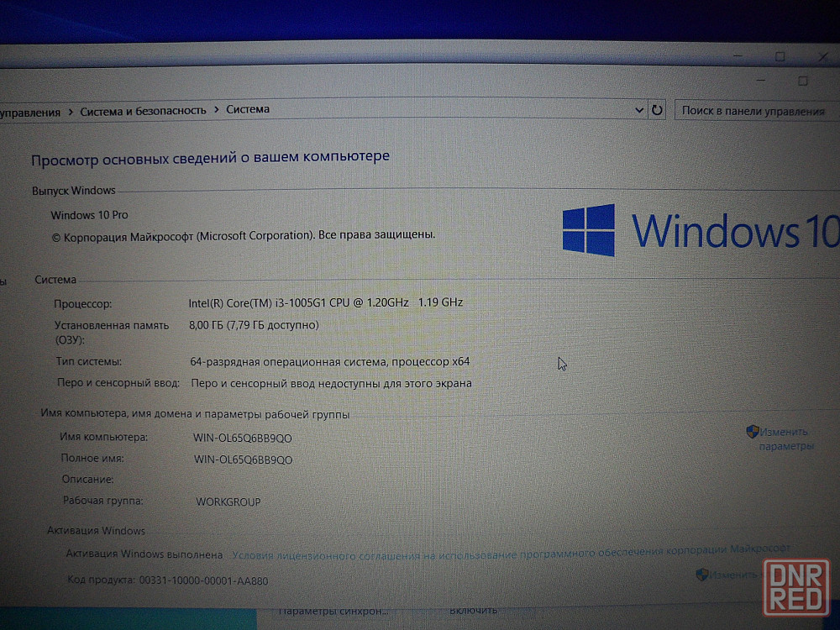Open the partially visible 'управления' breadcrumb item

30,112
